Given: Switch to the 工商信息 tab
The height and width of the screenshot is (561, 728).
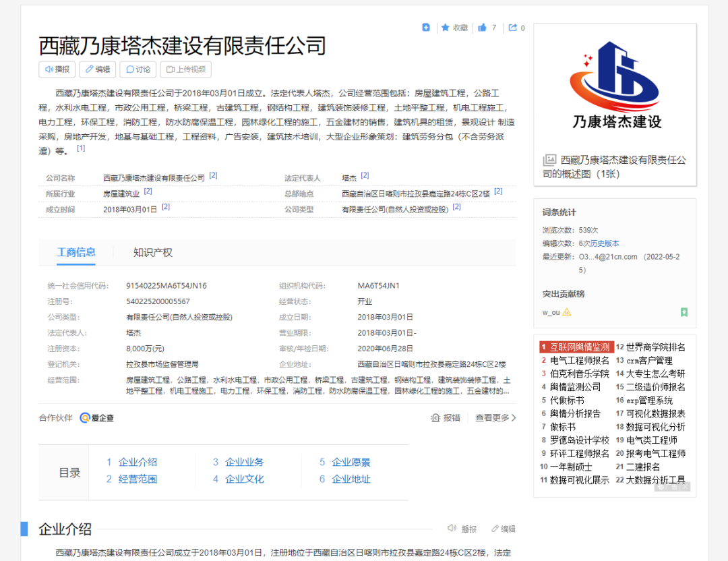Looking at the screenshot, I should [76, 253].
